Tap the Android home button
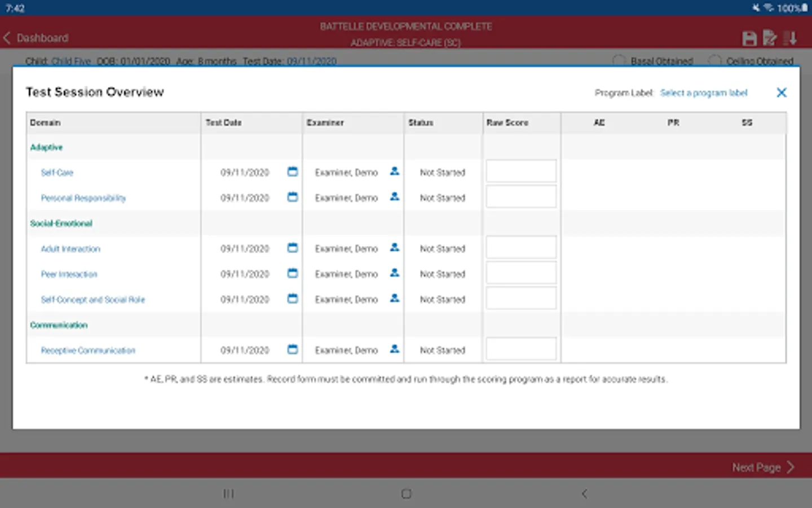Screen dimensions: 812x508 coord(406,494)
